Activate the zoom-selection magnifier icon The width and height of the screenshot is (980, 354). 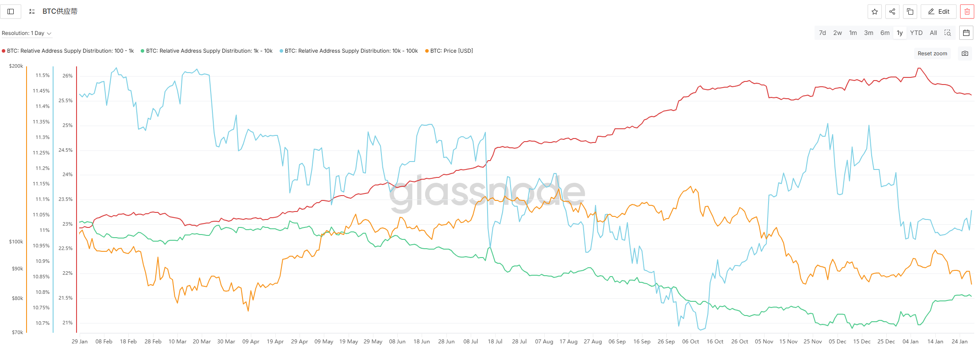point(948,33)
